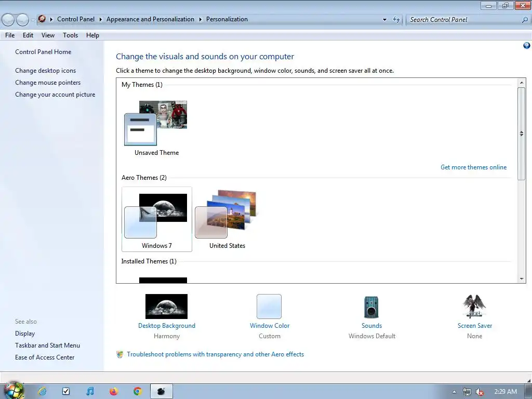The height and width of the screenshot is (399, 532).
Task: Select the United States Aero theme
Action: [x=227, y=219]
